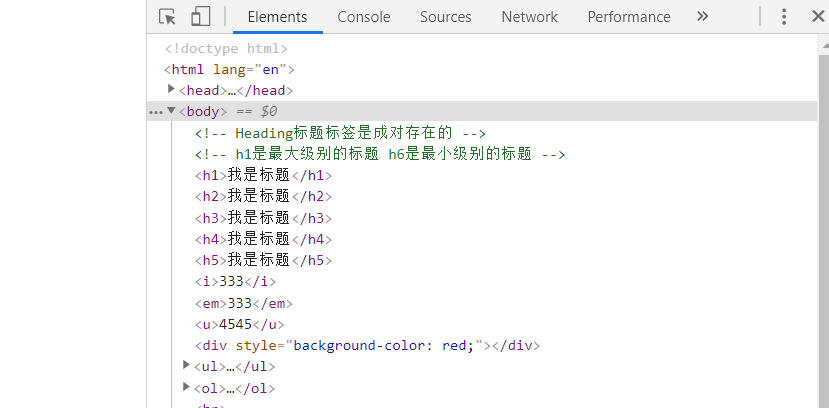Select the Heading标题标签 comment line
The image size is (829, 408).
tap(340, 133)
